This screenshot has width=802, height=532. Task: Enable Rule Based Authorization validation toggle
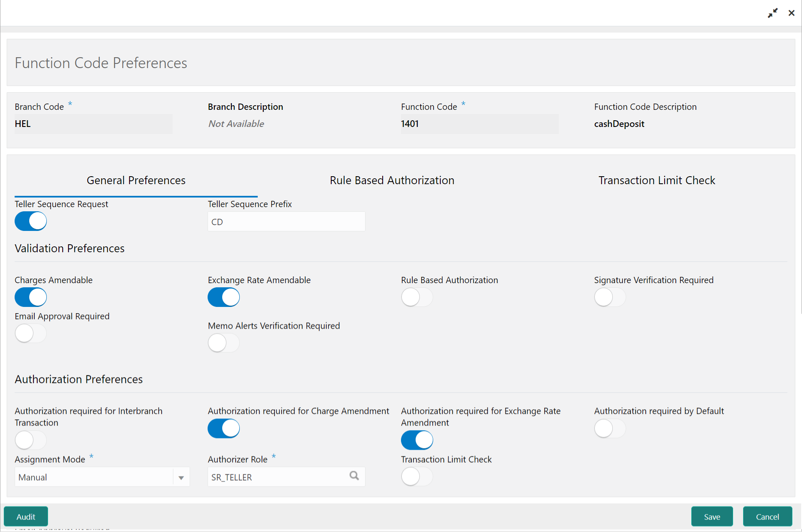coord(417,297)
